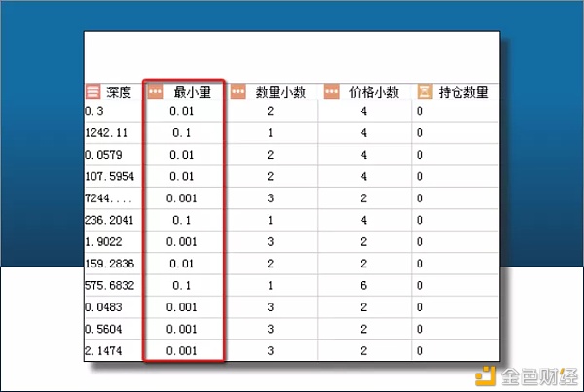This screenshot has width=584, height=392.
Task: Click 价格小数 value 4 in the 236.2041 row
Action: (x=363, y=220)
